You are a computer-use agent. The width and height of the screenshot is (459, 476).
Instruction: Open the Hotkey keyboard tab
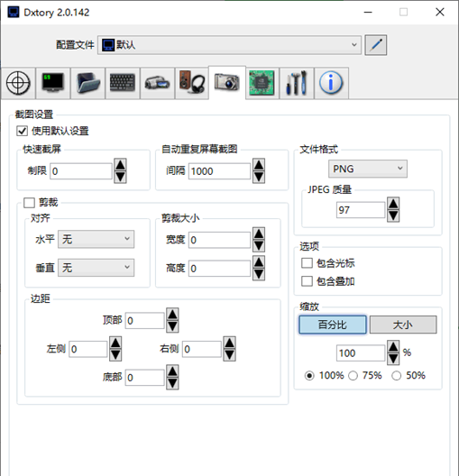pos(123,83)
